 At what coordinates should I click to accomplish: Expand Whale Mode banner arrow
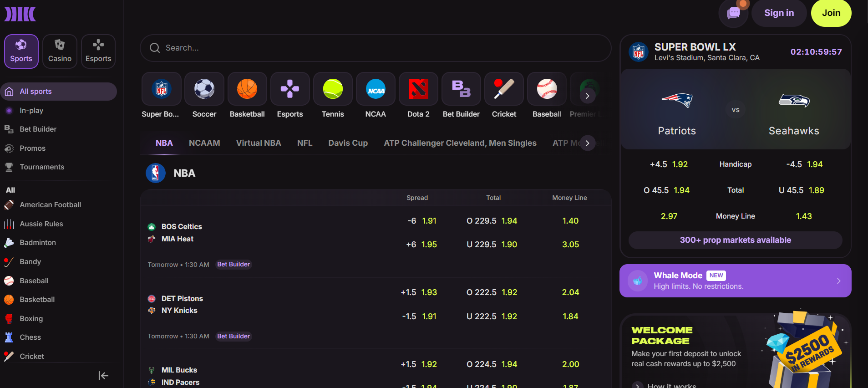pyautogui.click(x=838, y=281)
